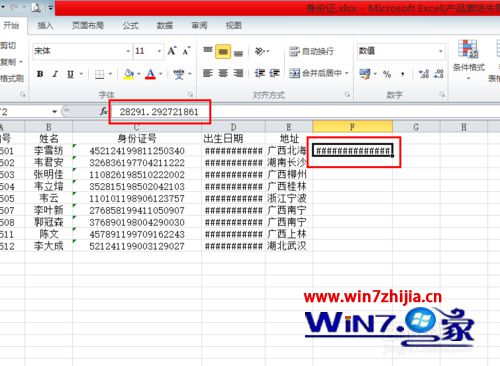The image size is (500, 366).
Task: Click the 剪切 cut command
Action: [x=8, y=45]
